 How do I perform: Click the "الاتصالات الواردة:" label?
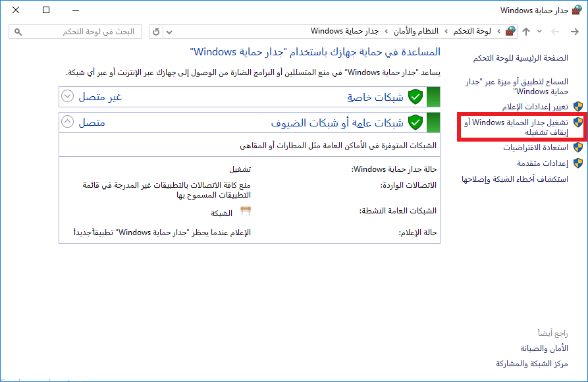[409, 185]
